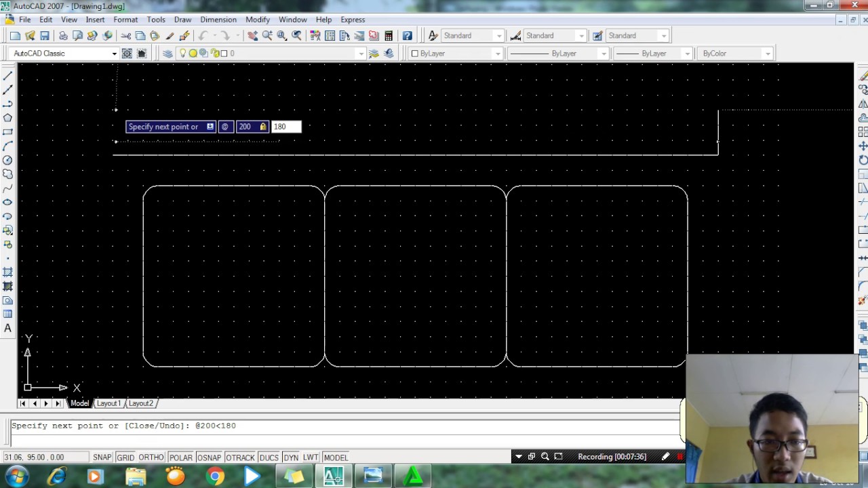This screenshot has width=868, height=488.
Task: Toggle POLAR tracking in status bar
Action: (180, 457)
